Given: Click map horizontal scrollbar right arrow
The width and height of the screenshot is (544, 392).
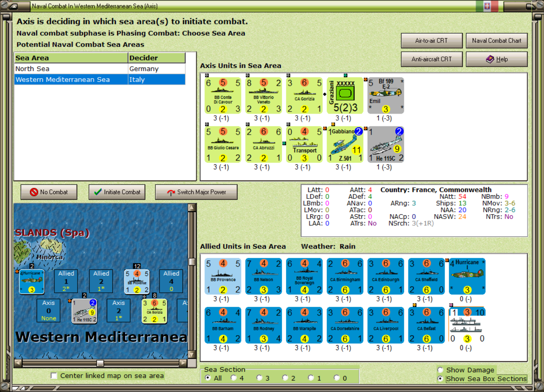Looking at the screenshot, I should 183,363.
